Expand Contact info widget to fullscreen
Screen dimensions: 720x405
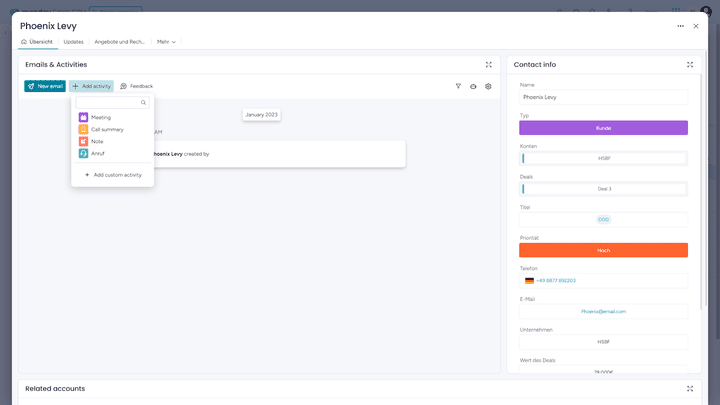coord(690,64)
